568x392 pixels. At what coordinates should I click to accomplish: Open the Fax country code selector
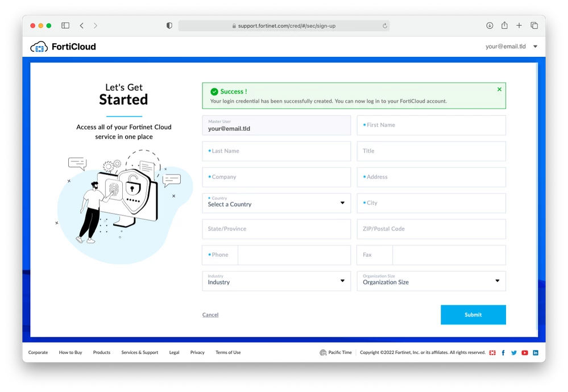point(375,255)
